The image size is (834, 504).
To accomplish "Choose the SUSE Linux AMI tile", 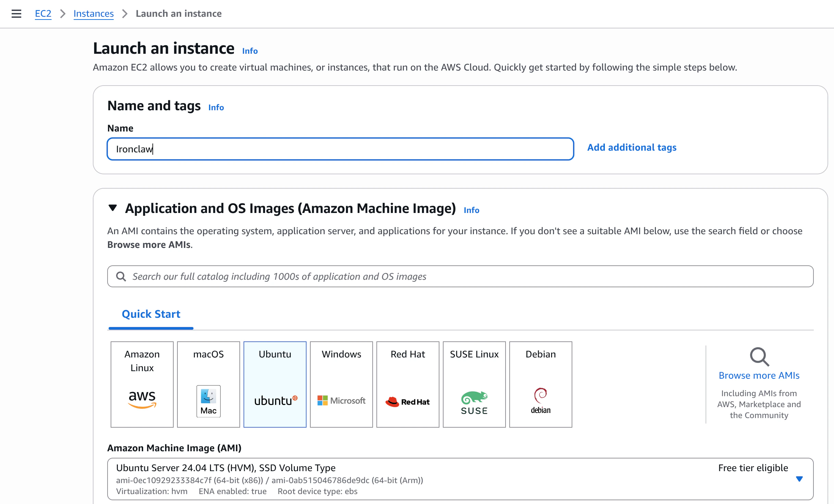I will click(x=474, y=384).
